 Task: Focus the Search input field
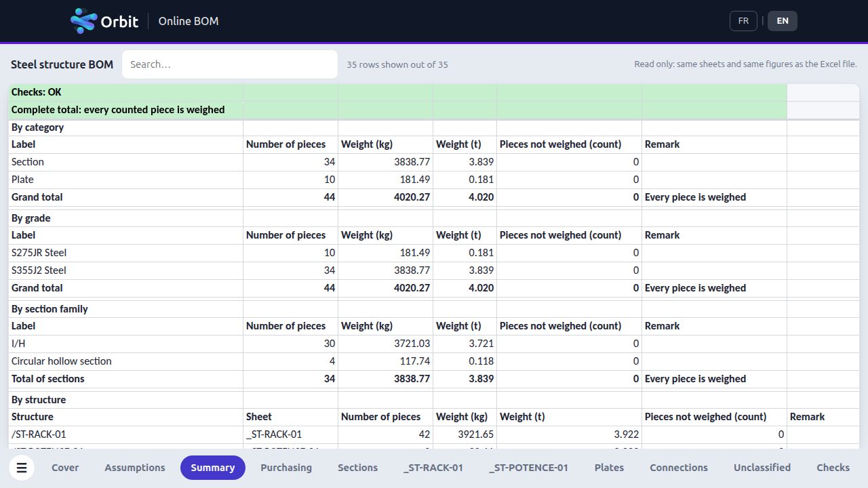tap(230, 64)
